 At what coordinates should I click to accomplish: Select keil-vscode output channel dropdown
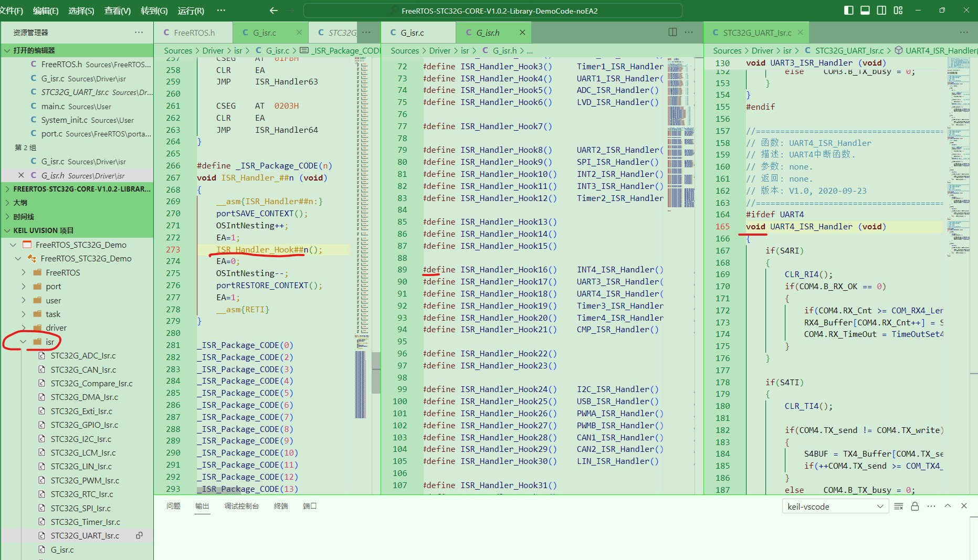835,506
